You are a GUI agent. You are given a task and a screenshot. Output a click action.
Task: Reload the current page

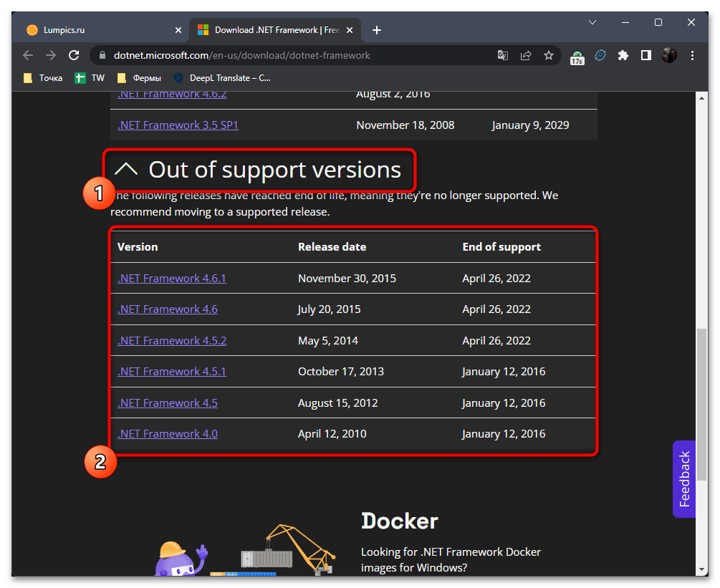point(74,56)
